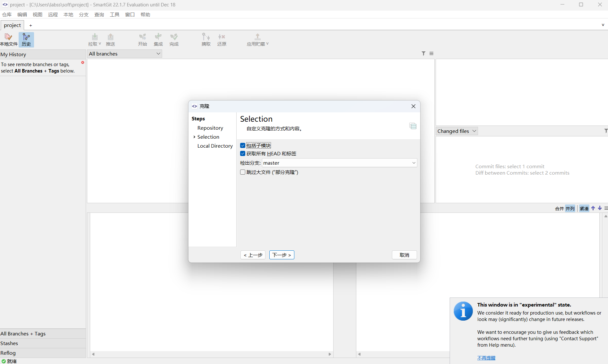Click the 下一步 button

click(282, 255)
